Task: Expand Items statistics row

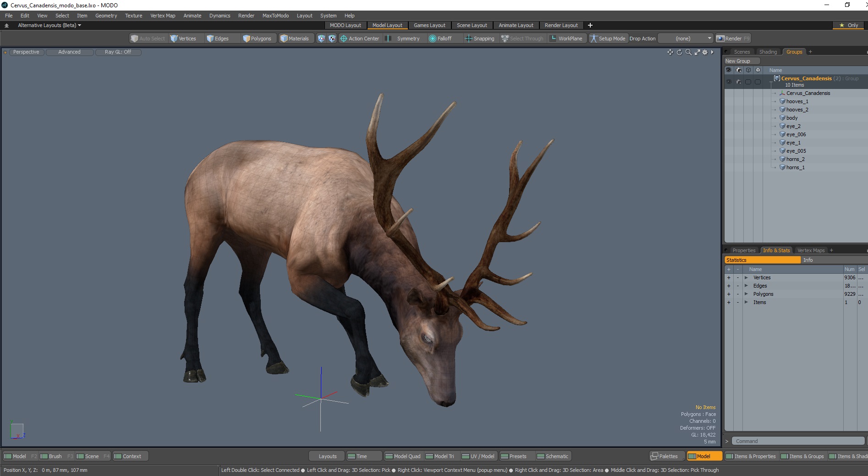Action: 746,302
